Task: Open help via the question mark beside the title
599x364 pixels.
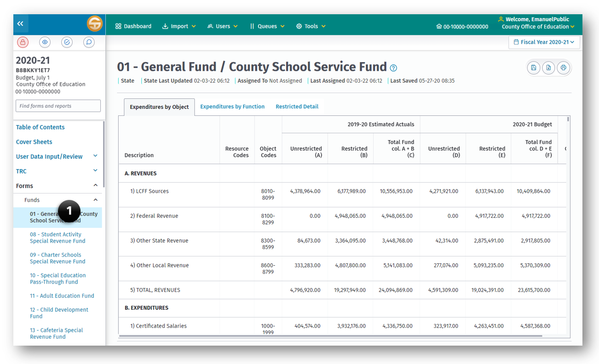Action: pos(393,67)
